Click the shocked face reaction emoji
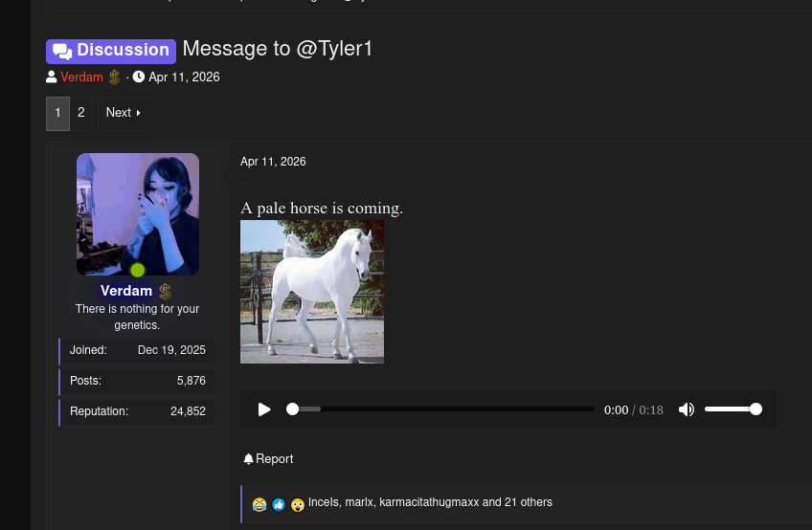The image size is (812, 530). (x=298, y=504)
